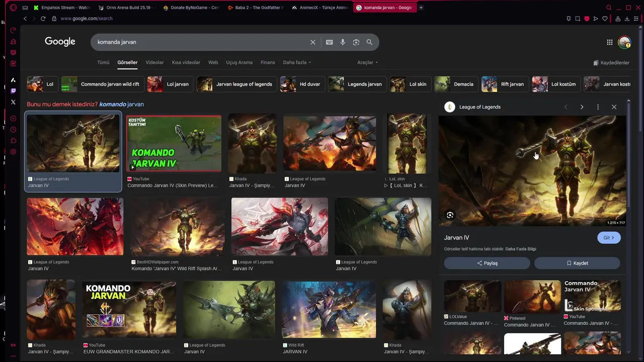Screen dimensions: 644x362
Task: Open the Wild Rift JARVAN IV thumbnail
Action: click(x=329, y=310)
